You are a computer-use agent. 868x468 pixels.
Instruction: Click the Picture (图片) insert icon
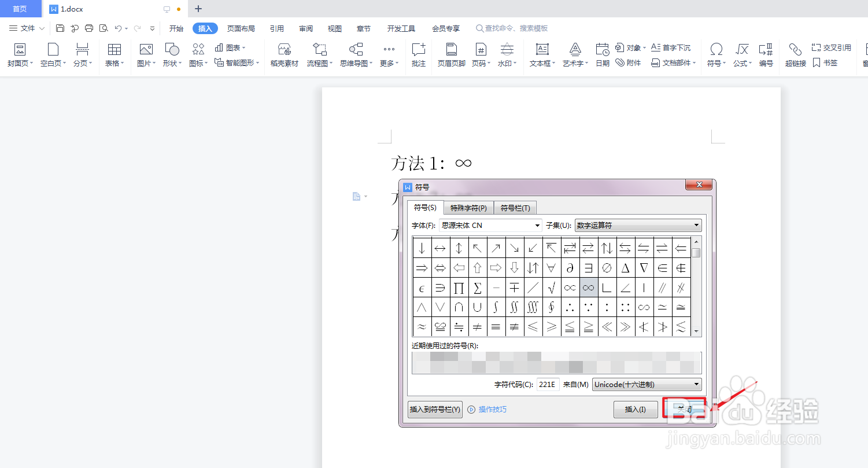(146, 56)
